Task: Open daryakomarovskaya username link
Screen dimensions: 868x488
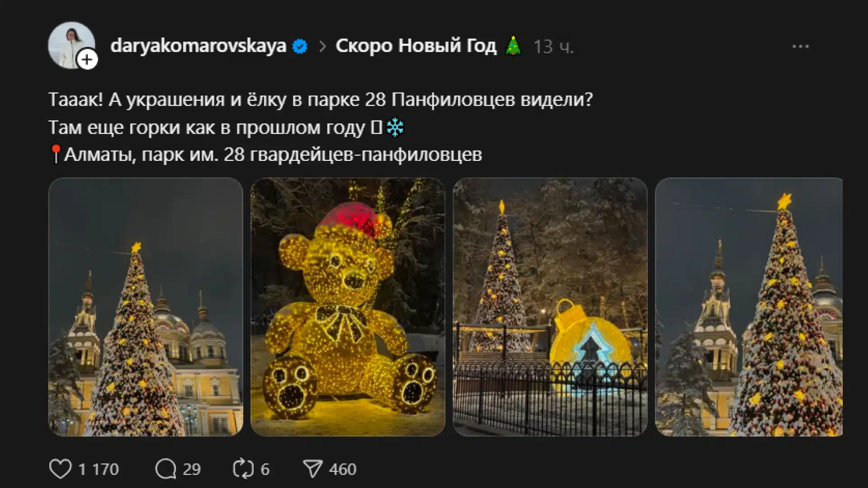Action: (x=198, y=46)
